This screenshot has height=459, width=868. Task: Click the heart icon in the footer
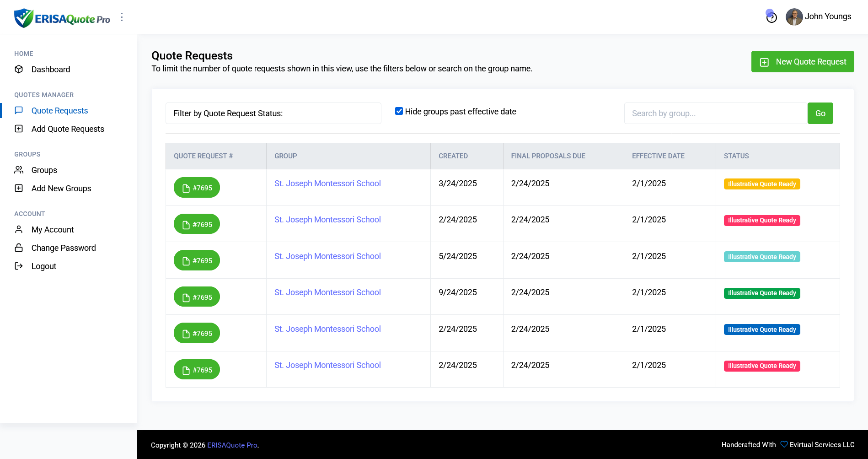point(784,444)
